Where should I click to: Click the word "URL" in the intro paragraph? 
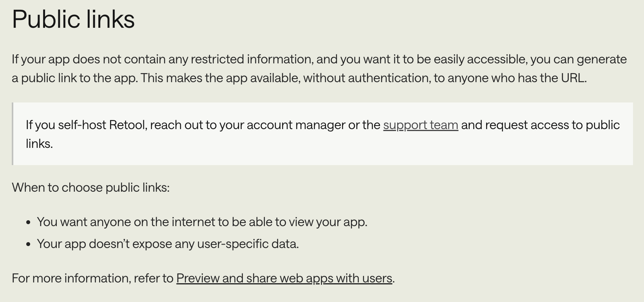tap(573, 78)
